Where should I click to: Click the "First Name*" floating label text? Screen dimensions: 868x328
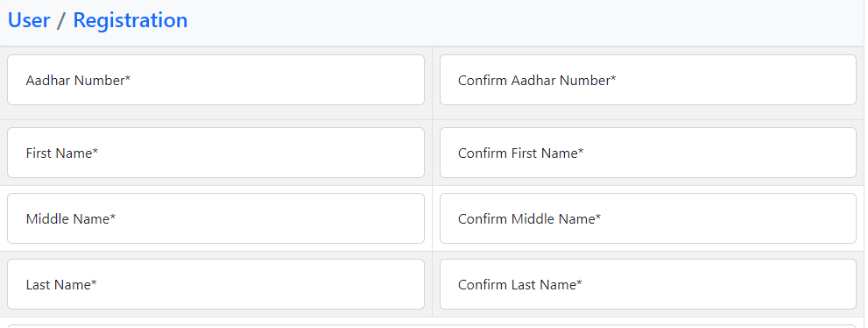(x=62, y=153)
